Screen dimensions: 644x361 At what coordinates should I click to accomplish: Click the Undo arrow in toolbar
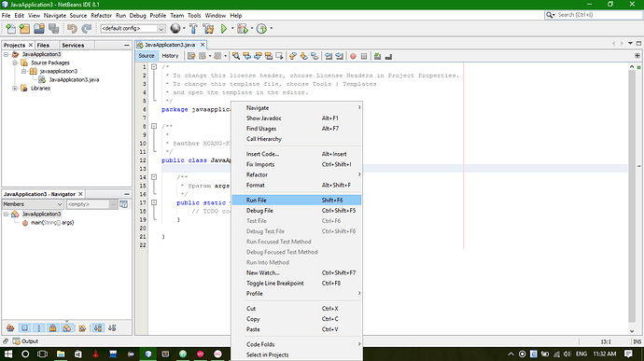click(x=72, y=28)
